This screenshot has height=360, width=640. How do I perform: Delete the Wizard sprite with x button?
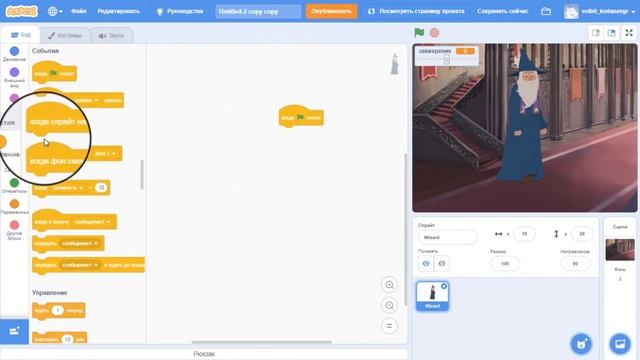[x=444, y=286]
